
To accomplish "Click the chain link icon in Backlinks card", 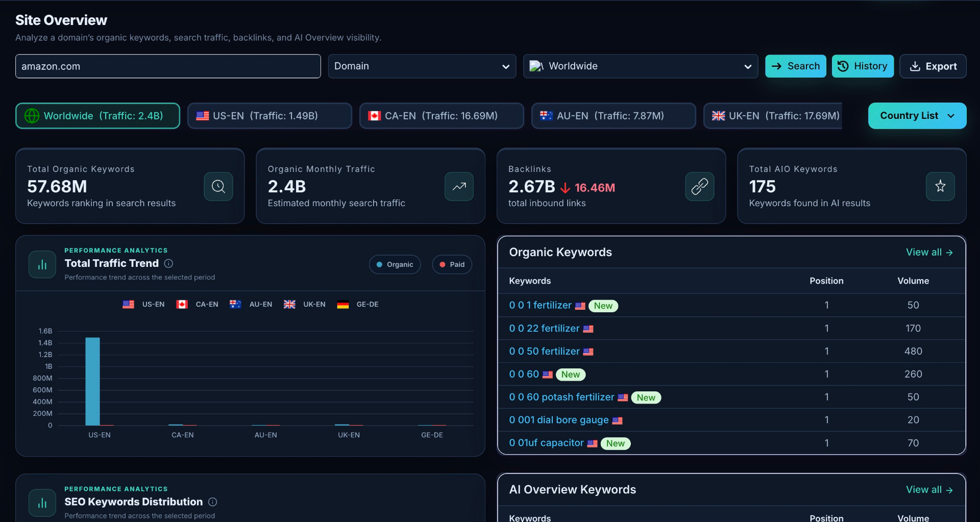I will point(699,186).
